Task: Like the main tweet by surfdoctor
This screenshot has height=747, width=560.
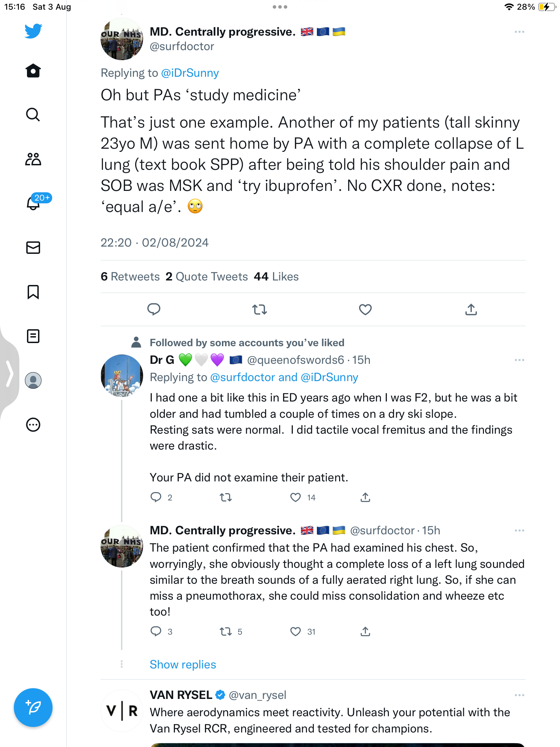Action: point(365,310)
